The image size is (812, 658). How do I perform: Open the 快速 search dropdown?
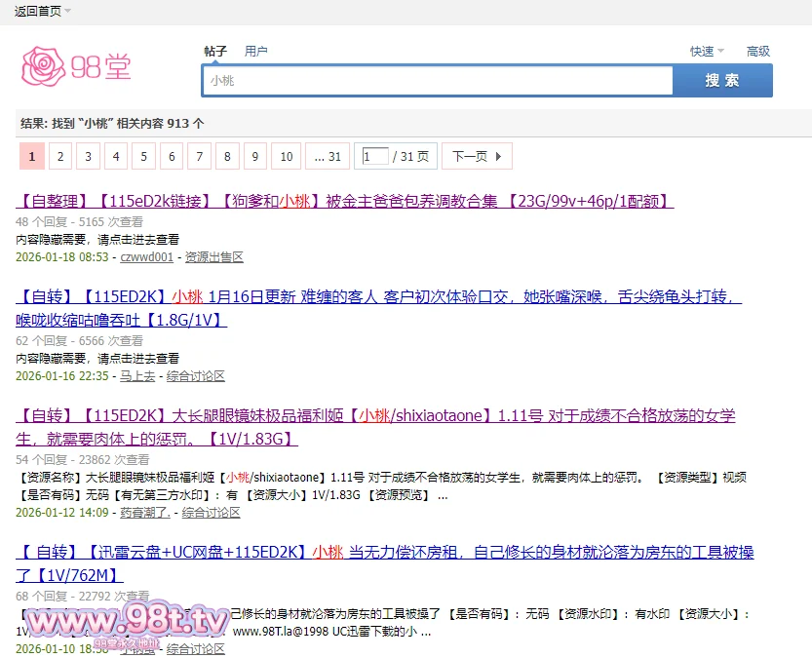pyautogui.click(x=707, y=51)
